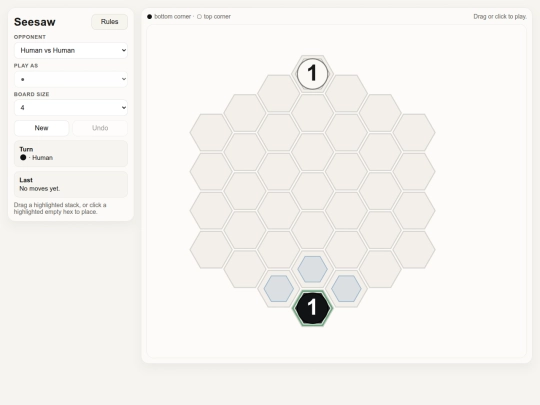Open the Rules dialog
Screen dimensions: 540x405
click(x=110, y=22)
